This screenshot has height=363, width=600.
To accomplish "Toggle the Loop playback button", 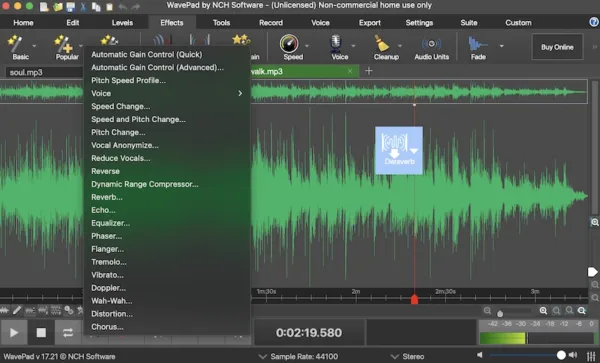I will click(x=68, y=332).
